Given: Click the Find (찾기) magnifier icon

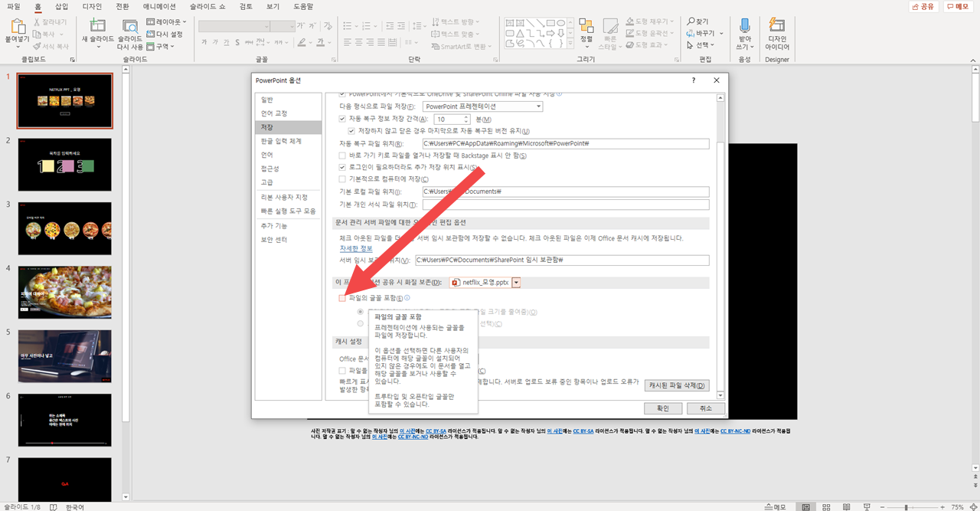Looking at the screenshot, I should (x=691, y=21).
